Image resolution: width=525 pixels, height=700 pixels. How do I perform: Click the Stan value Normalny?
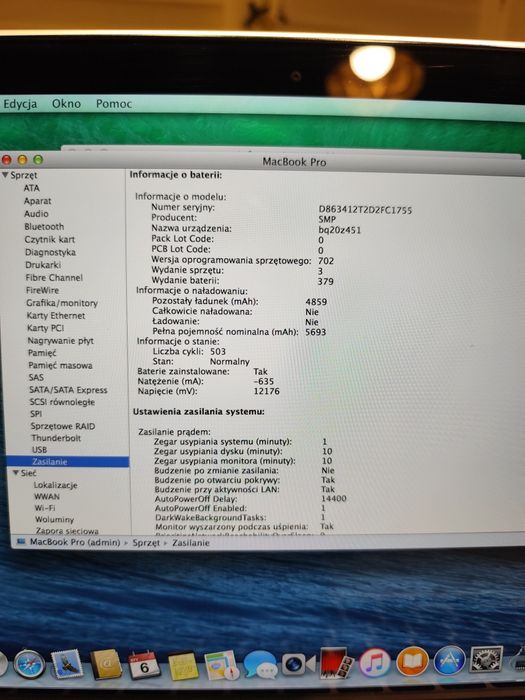[230, 362]
